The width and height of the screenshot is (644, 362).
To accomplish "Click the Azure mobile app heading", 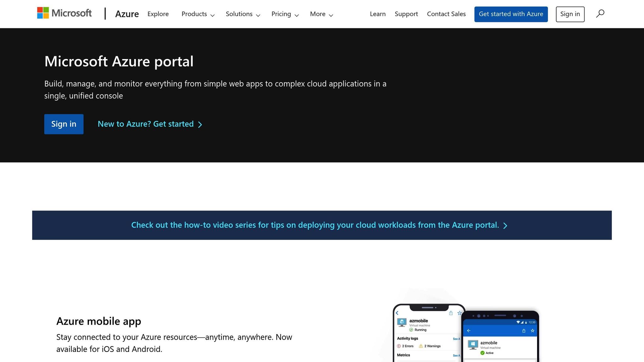I will point(99,321).
